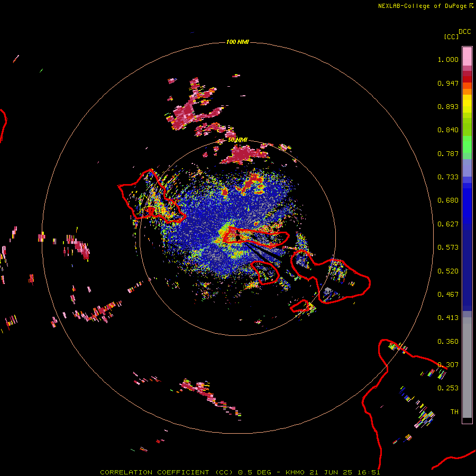
Task: Click the 0.413 color scale value
Action: 448,318
